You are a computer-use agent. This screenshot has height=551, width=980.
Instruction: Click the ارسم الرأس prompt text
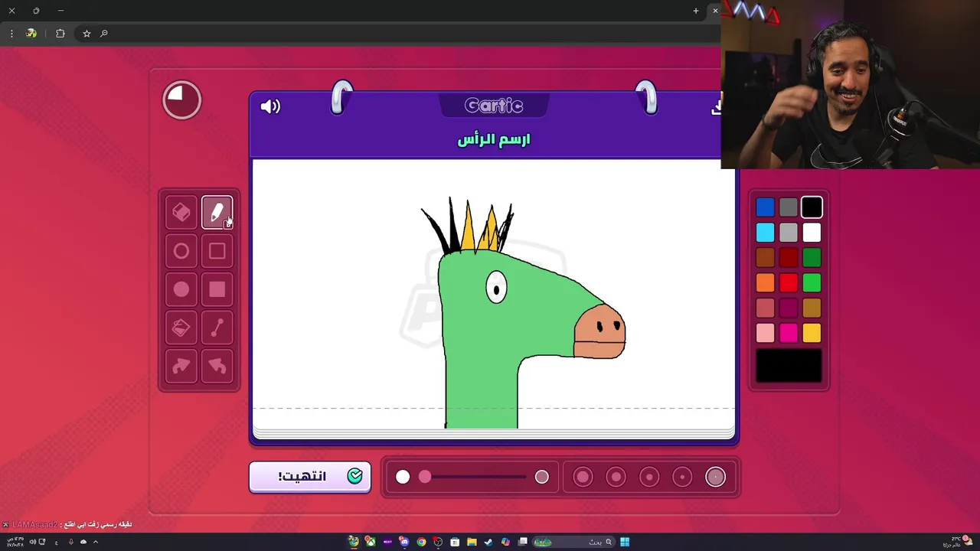click(x=494, y=139)
